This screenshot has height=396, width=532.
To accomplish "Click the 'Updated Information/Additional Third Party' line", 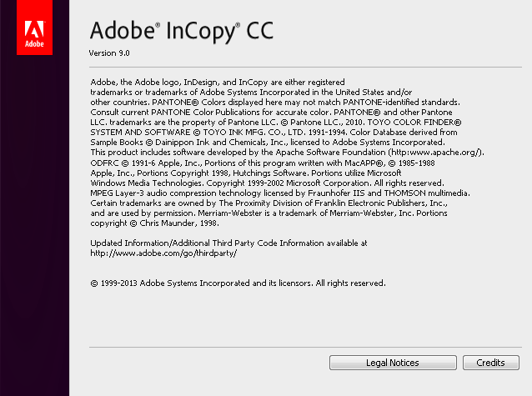I will 228,243.
